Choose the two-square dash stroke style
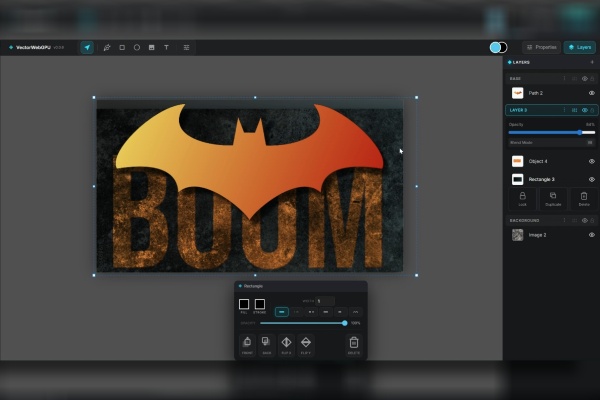The image size is (600, 400). click(x=311, y=312)
